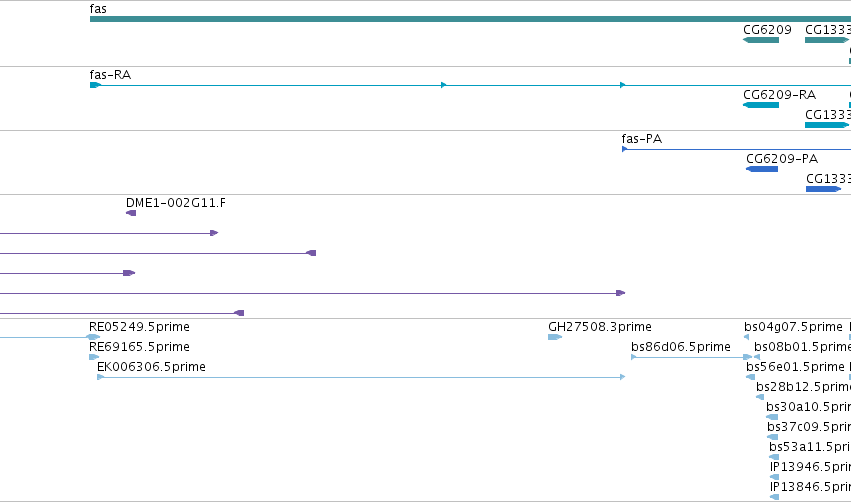Click the fas gene name label

[98, 9]
